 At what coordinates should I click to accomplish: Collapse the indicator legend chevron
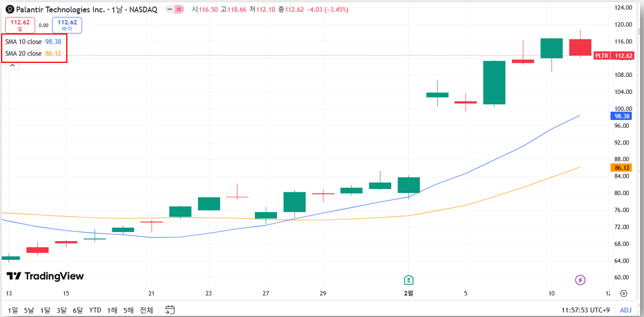(x=12, y=65)
